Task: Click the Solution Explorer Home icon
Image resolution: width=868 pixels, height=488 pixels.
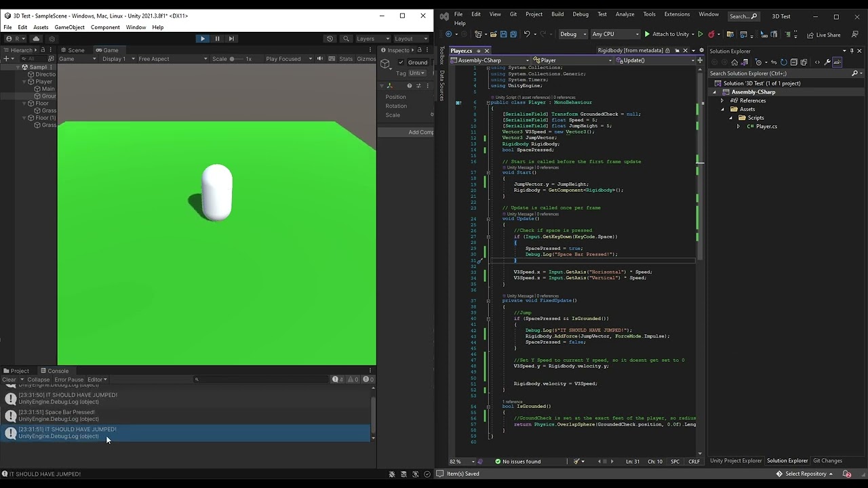Action: click(734, 62)
